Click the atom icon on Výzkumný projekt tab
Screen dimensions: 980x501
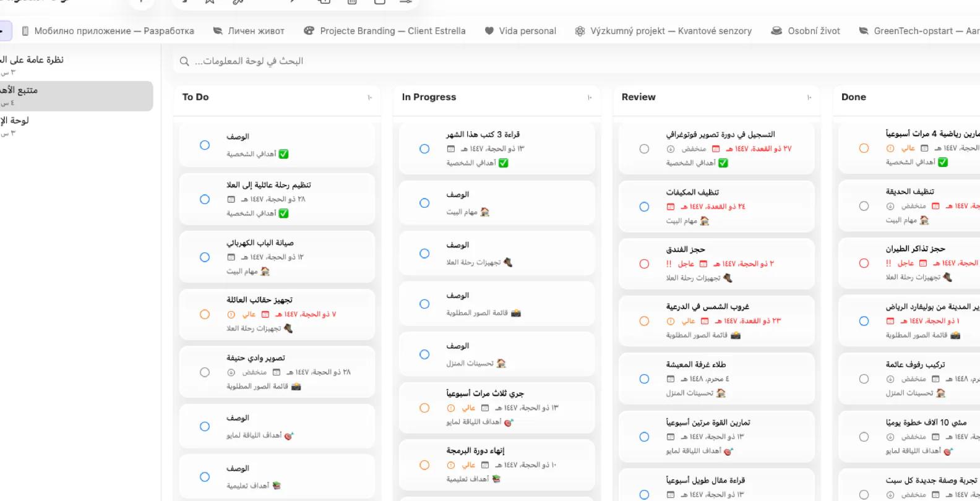point(580,31)
